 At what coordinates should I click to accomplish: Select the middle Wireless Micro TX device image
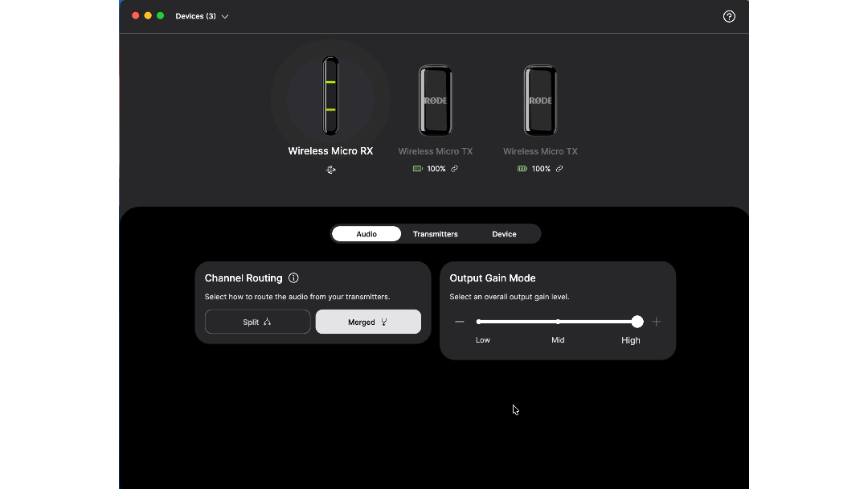point(435,101)
